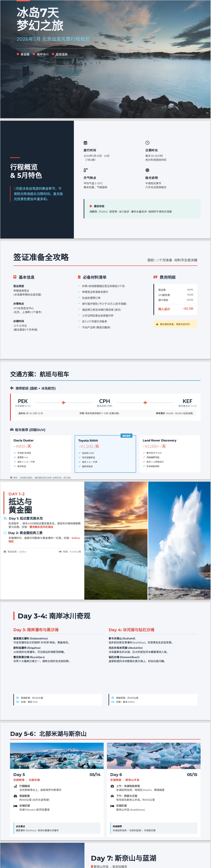Click the road icon beside 驾驶距离: ~250km
Image resolution: width=211 pixels, height=868 pixels.
pos(5,552)
